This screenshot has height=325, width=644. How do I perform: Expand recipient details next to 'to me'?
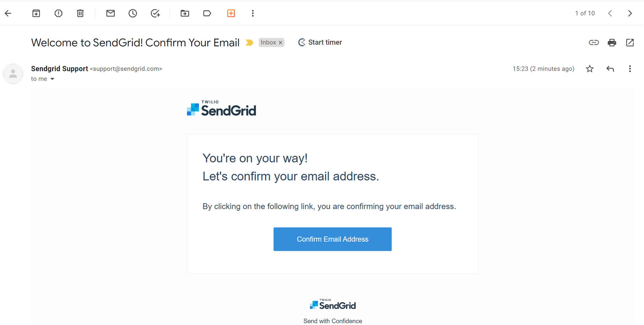point(52,79)
